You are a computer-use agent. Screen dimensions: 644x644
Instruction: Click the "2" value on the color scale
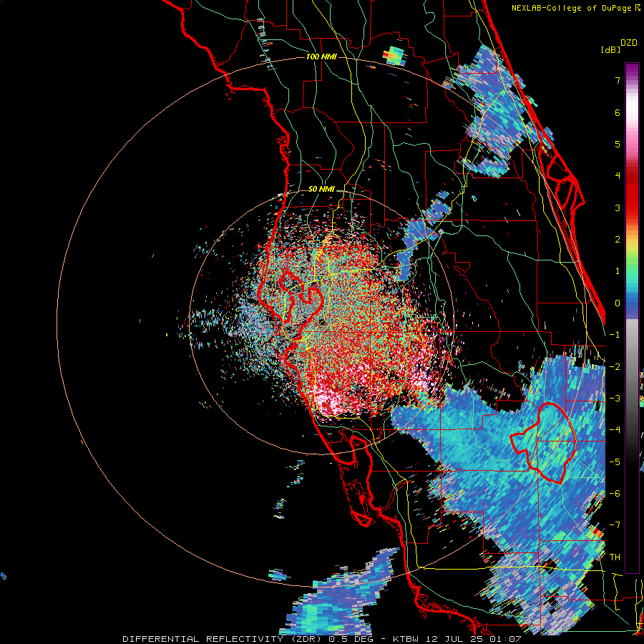618,240
